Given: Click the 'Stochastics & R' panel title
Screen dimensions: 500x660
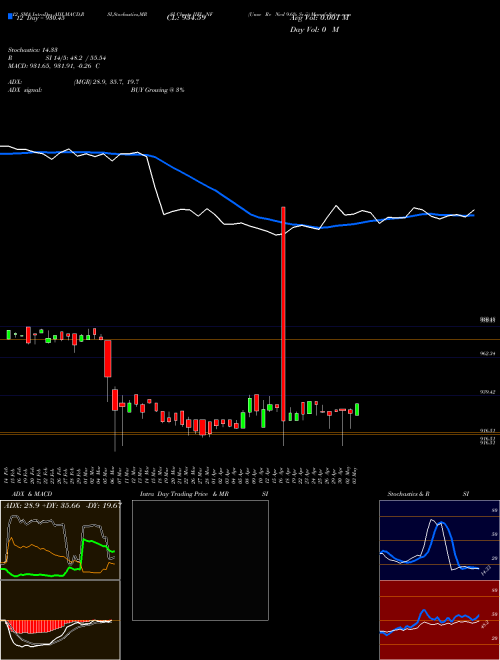Looking at the screenshot, I should point(409,494).
